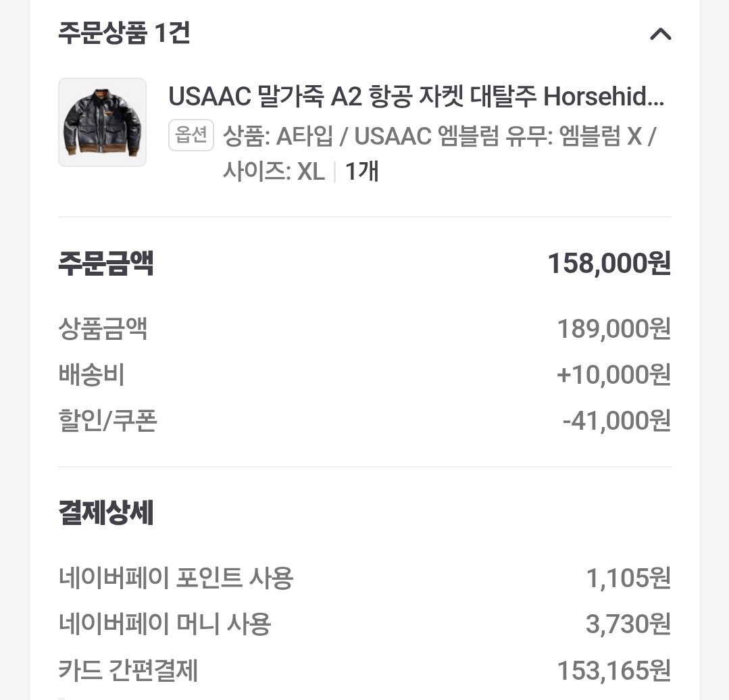Click the 1개 quantity text

click(361, 172)
